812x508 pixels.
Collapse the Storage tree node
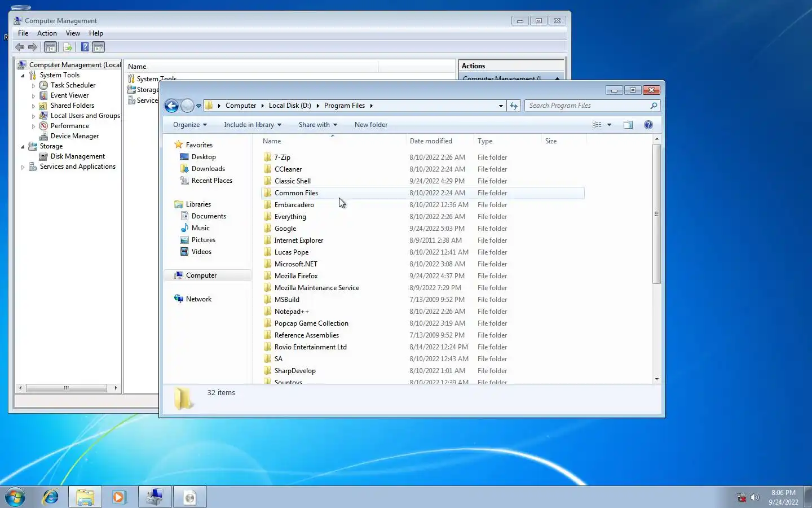(23, 146)
